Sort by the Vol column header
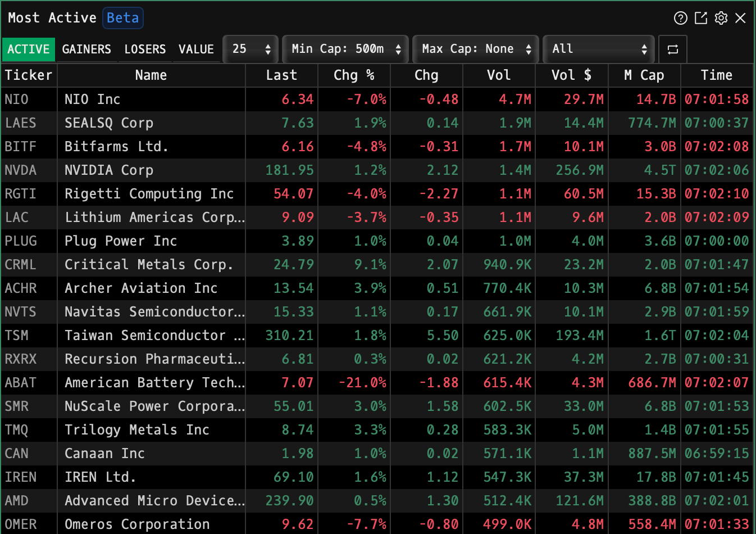Image resolution: width=756 pixels, height=534 pixels. click(499, 75)
